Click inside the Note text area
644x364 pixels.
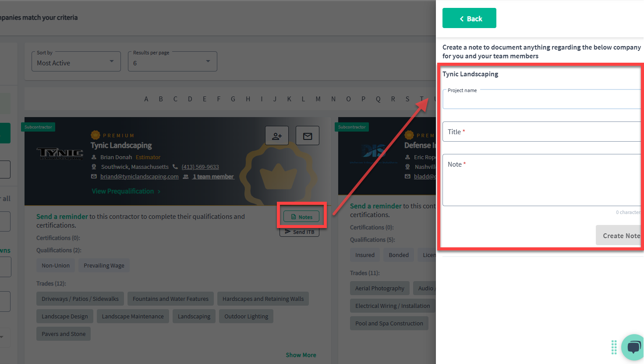coord(542,180)
